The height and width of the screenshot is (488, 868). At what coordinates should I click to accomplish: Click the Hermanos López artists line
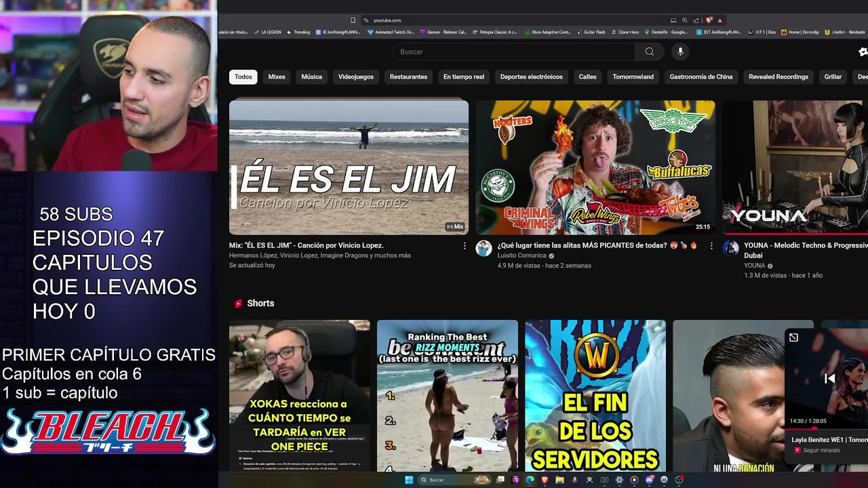click(320, 256)
